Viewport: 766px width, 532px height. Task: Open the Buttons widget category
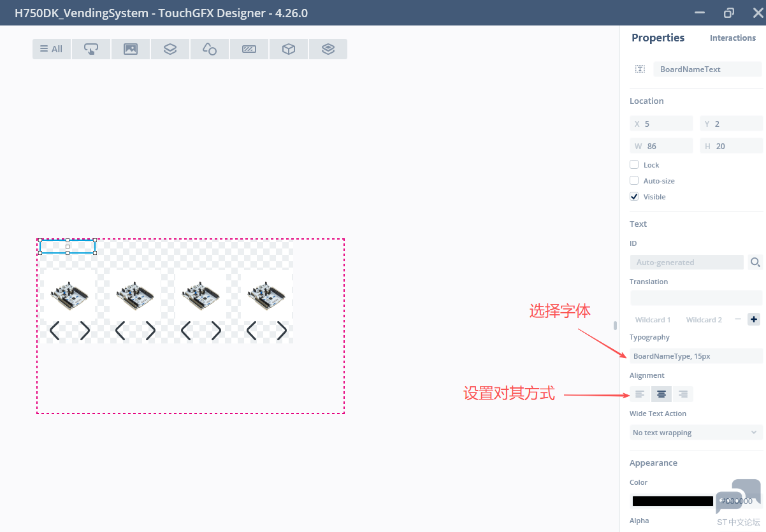tap(91, 49)
